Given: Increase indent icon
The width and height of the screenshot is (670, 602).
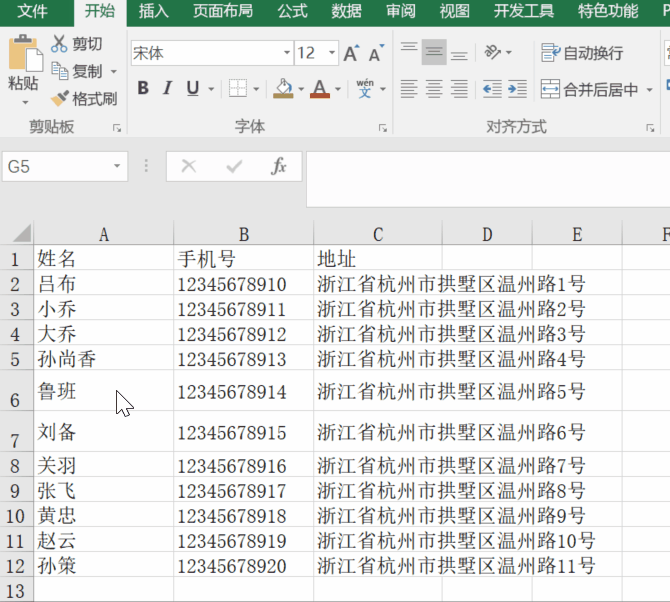Looking at the screenshot, I should [517, 89].
